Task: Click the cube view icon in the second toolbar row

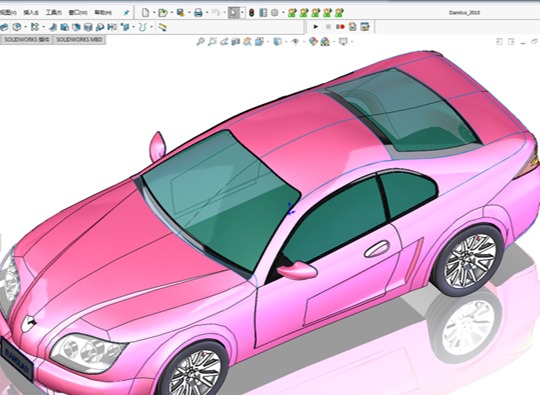Action: [x=17, y=27]
